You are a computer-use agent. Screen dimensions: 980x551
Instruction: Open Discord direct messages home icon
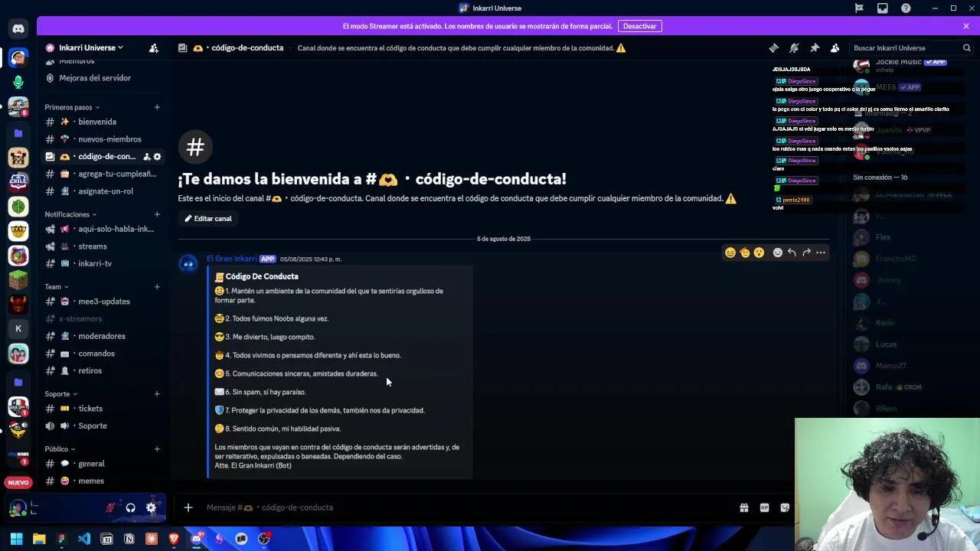[x=18, y=29]
